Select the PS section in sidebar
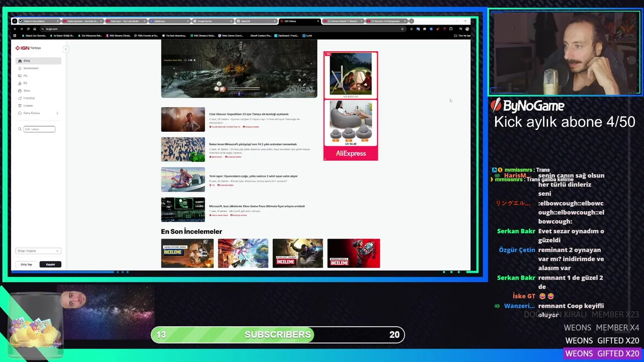644x362 pixels. (39, 83)
